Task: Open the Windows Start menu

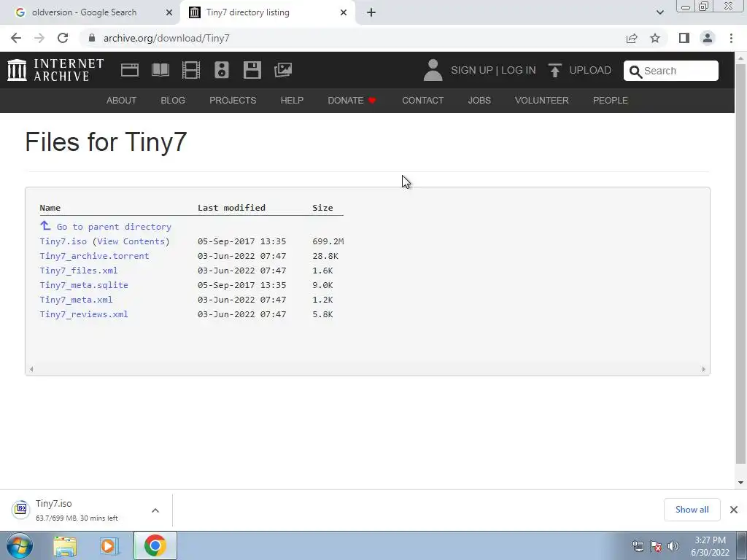Action: [x=19, y=545]
